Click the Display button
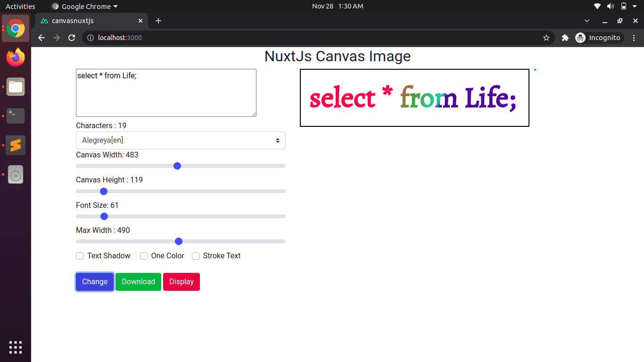Image resolution: width=644 pixels, height=362 pixels. pos(181,281)
